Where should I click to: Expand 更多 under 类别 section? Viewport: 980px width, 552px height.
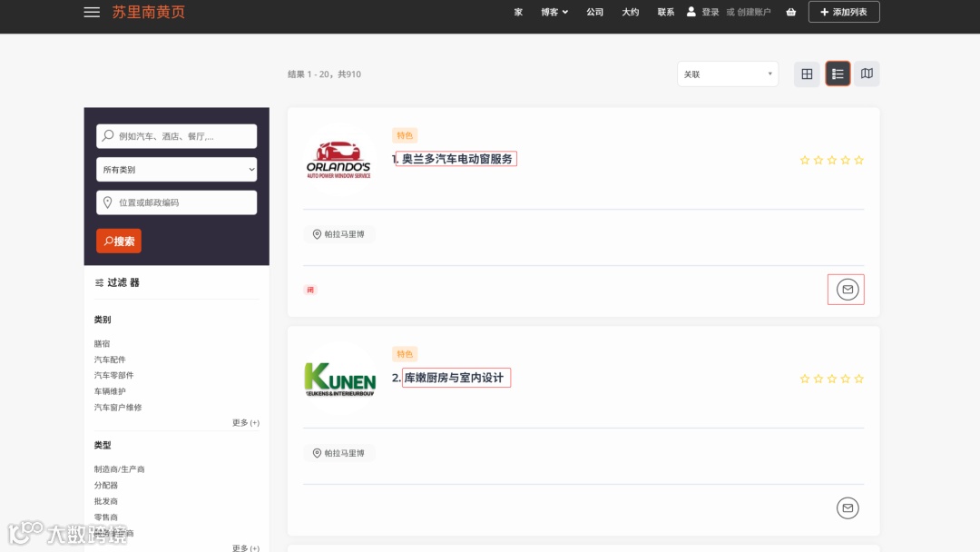[246, 422]
